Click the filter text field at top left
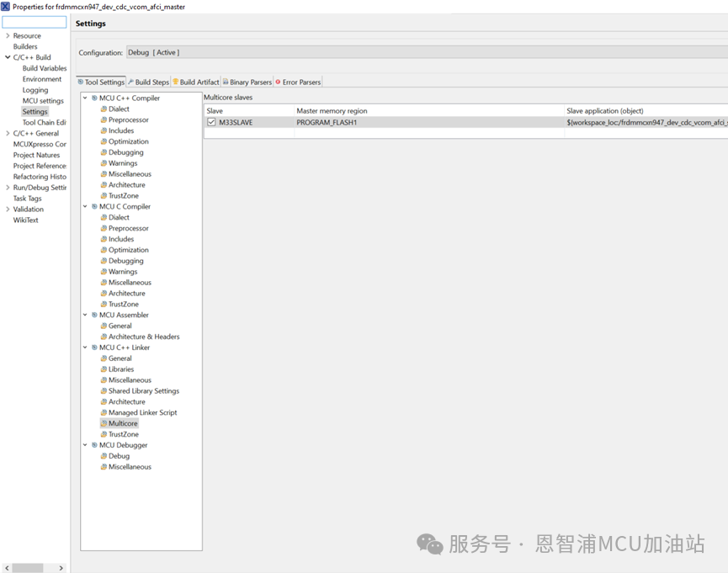 35,22
